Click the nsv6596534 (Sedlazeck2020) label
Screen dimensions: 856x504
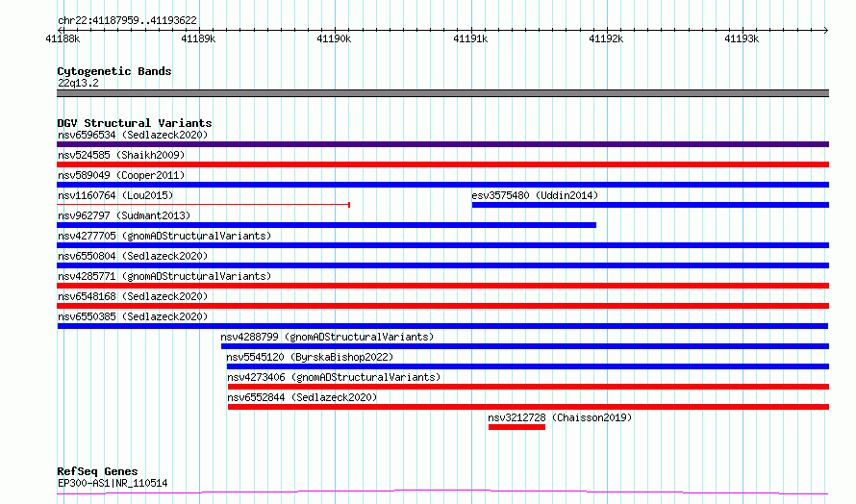(133, 135)
